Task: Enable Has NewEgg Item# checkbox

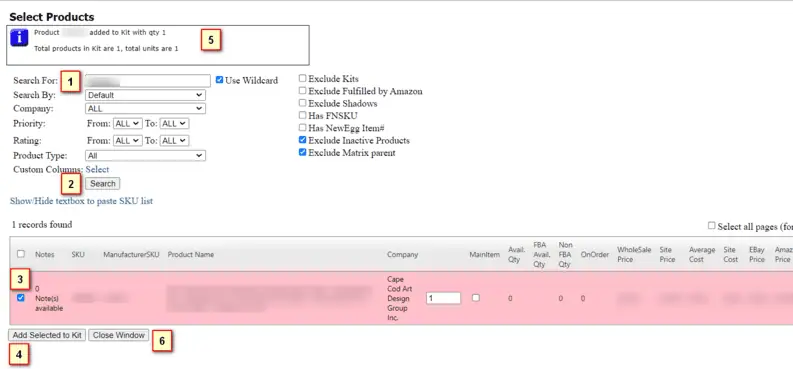Action: (302, 127)
